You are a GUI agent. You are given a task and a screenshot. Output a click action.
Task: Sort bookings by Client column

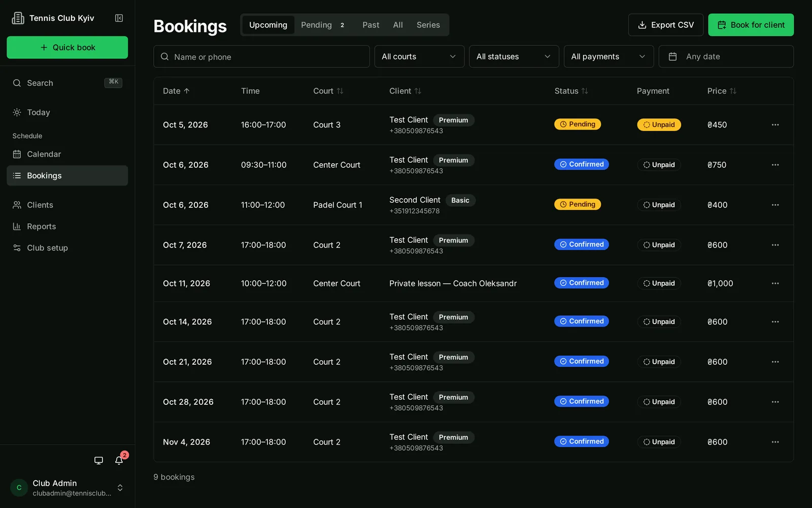pos(405,91)
